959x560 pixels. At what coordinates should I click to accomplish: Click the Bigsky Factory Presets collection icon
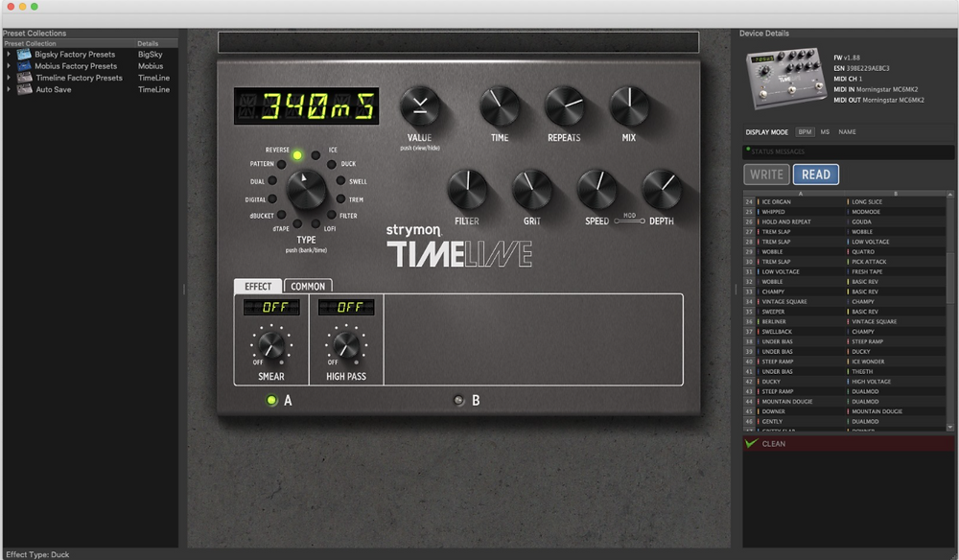(24, 55)
